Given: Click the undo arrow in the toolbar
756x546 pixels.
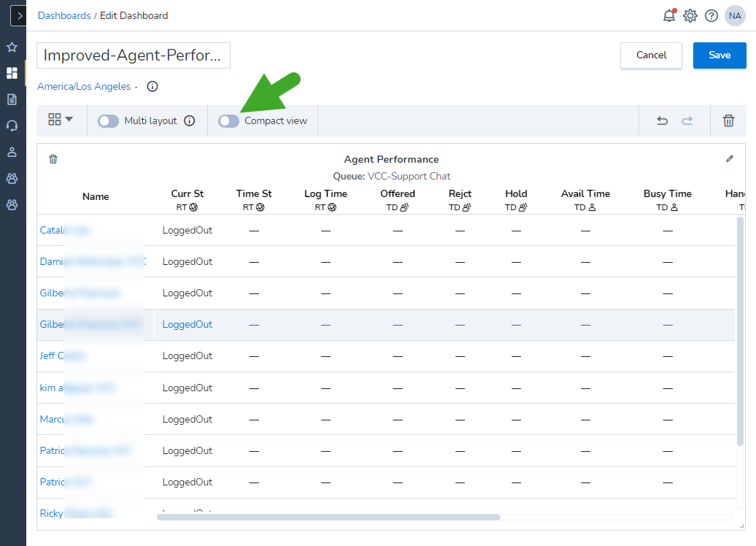Looking at the screenshot, I should click(662, 120).
